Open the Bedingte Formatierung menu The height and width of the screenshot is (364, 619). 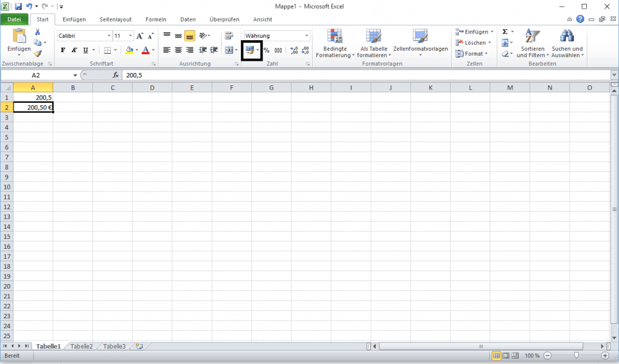point(335,43)
